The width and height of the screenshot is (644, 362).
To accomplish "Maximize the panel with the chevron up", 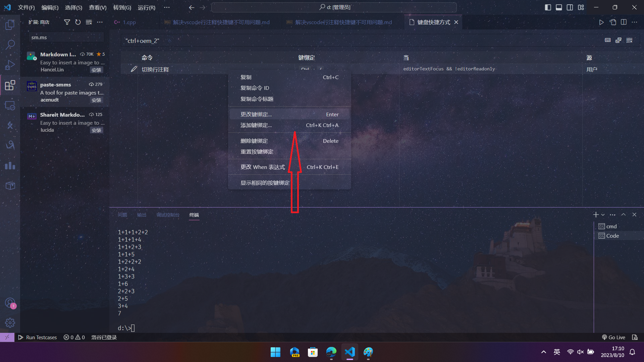I will click(623, 215).
